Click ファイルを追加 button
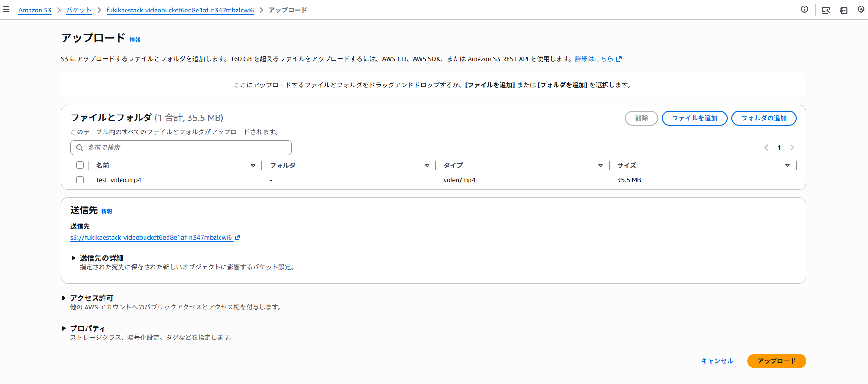 point(694,118)
